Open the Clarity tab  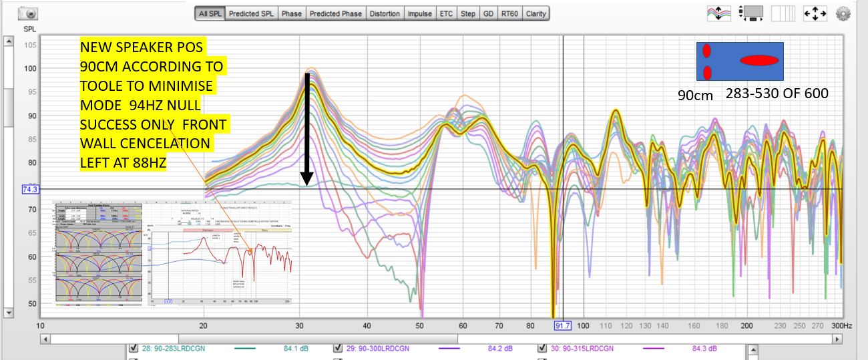point(535,13)
